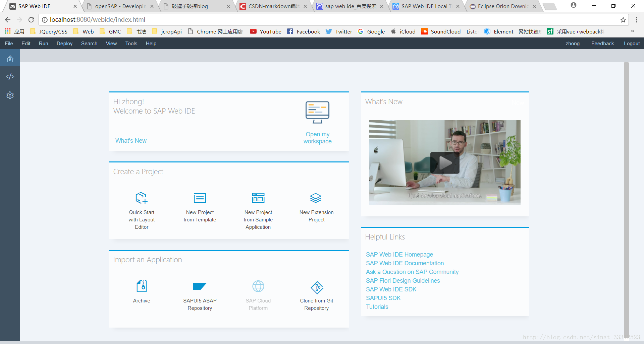This screenshot has height=344, width=644.
Task: Click the Open my workspace monitor icon
Action: pos(317,112)
